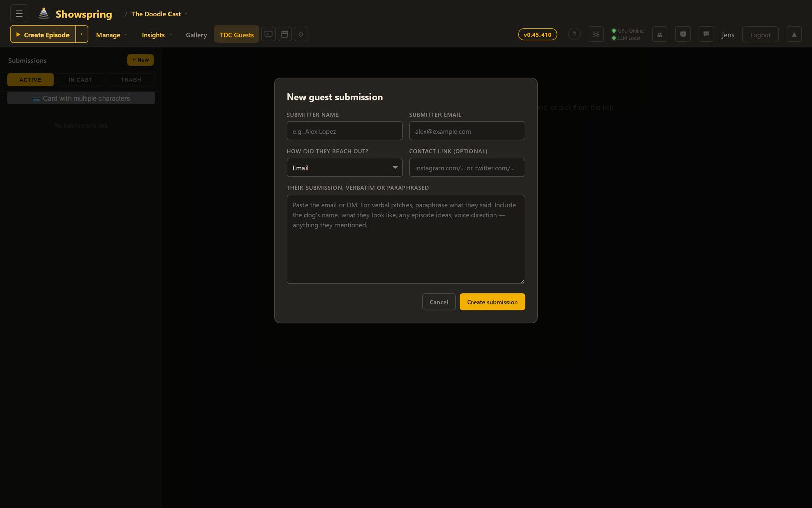This screenshot has width=812, height=508.
Task: Open the How did they reach out dropdown
Action: pos(345,168)
